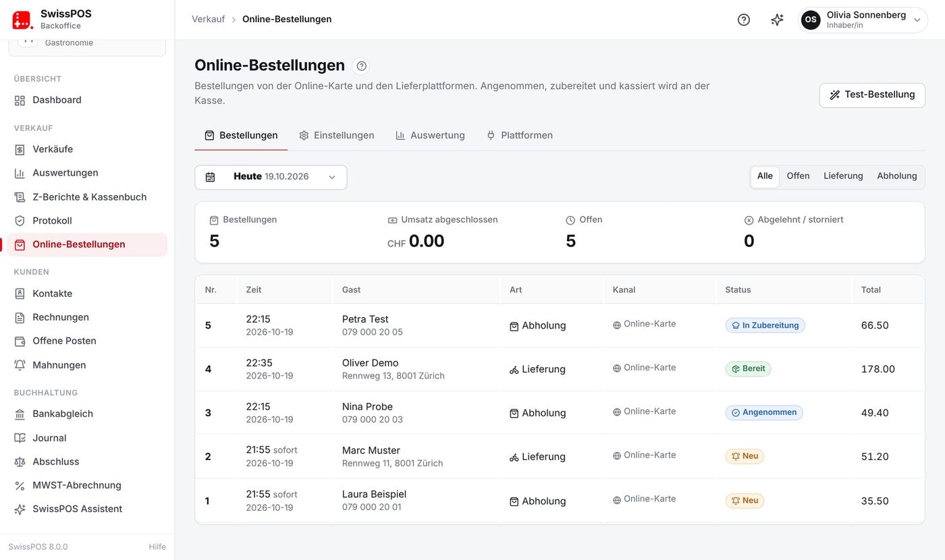The height and width of the screenshot is (560, 945).
Task: Expand the Olivia Sonnenberg user menu
Action: point(863,20)
